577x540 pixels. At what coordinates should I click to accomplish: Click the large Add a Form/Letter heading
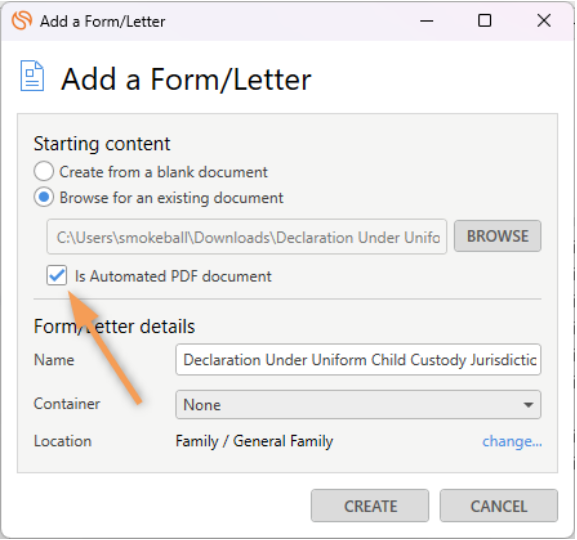(x=186, y=79)
